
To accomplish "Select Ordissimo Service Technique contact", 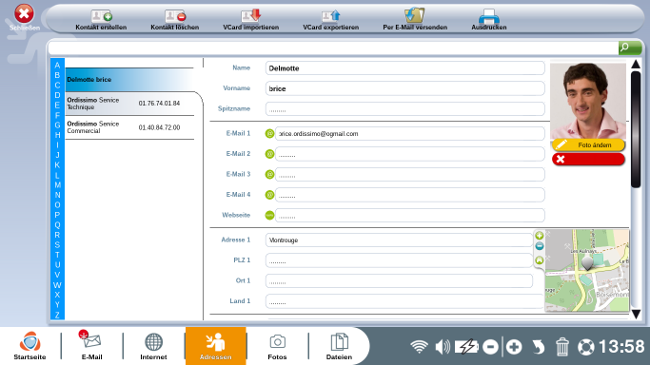I will point(130,104).
